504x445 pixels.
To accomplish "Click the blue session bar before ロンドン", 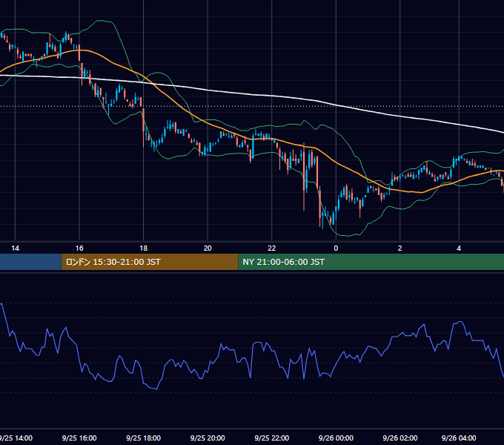I will pos(31,262).
